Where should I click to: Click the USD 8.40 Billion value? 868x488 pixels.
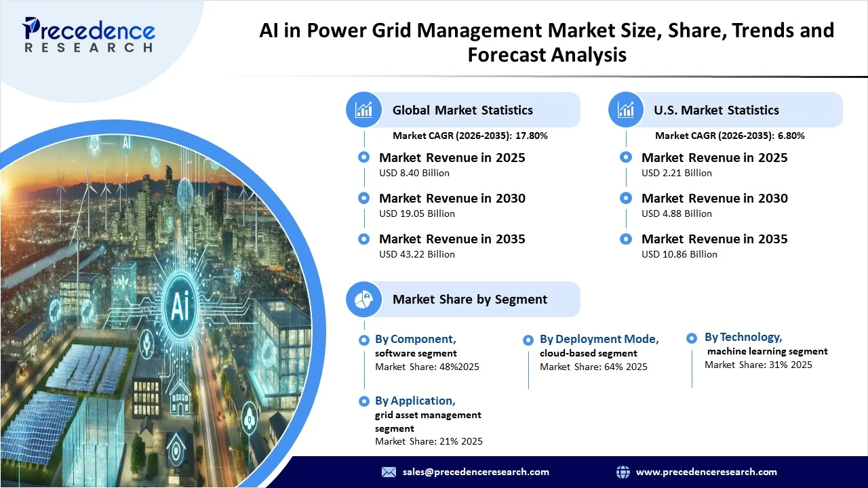point(414,173)
